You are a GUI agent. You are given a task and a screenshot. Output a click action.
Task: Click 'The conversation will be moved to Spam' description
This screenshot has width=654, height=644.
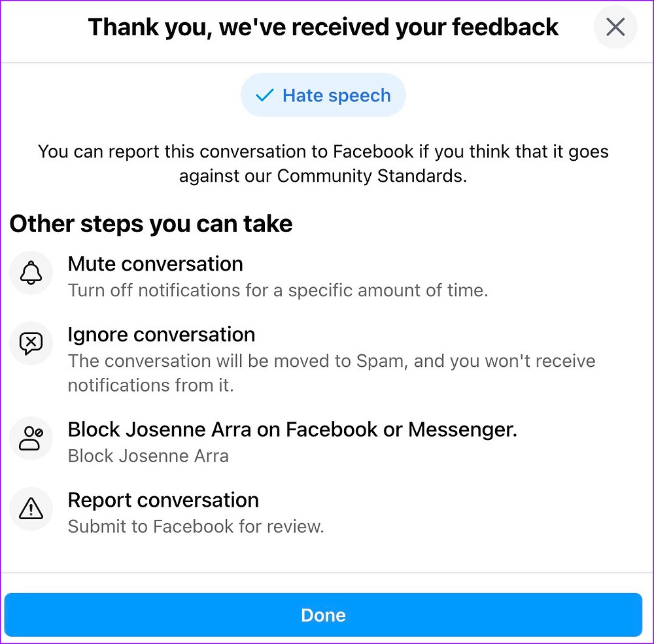(x=332, y=373)
